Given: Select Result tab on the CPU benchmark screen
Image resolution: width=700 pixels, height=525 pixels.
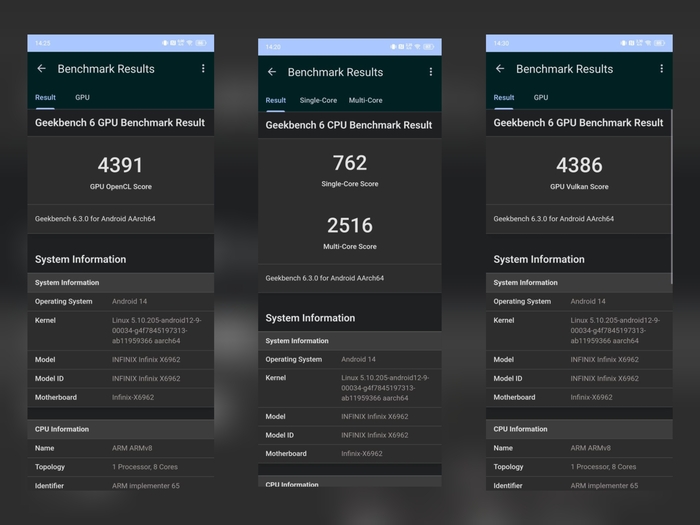Looking at the screenshot, I should (276, 100).
